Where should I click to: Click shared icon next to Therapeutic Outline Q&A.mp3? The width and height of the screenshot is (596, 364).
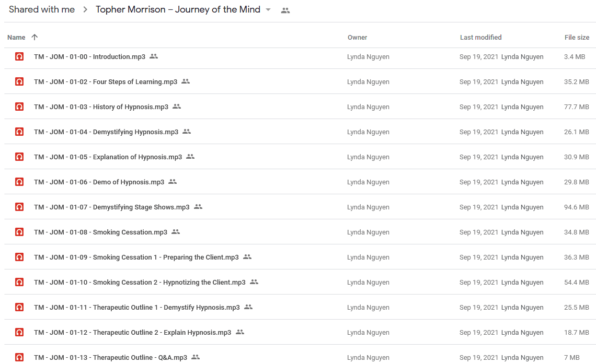(196, 357)
